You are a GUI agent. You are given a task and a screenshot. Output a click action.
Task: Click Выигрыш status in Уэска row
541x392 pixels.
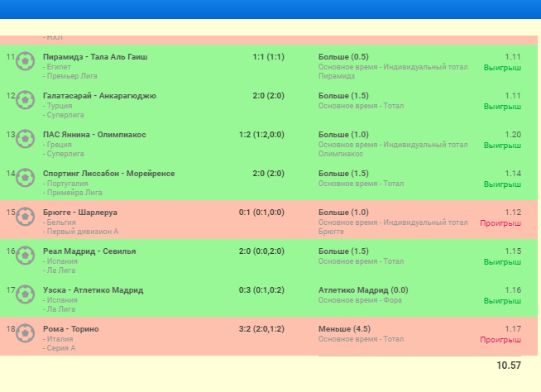[502, 301]
